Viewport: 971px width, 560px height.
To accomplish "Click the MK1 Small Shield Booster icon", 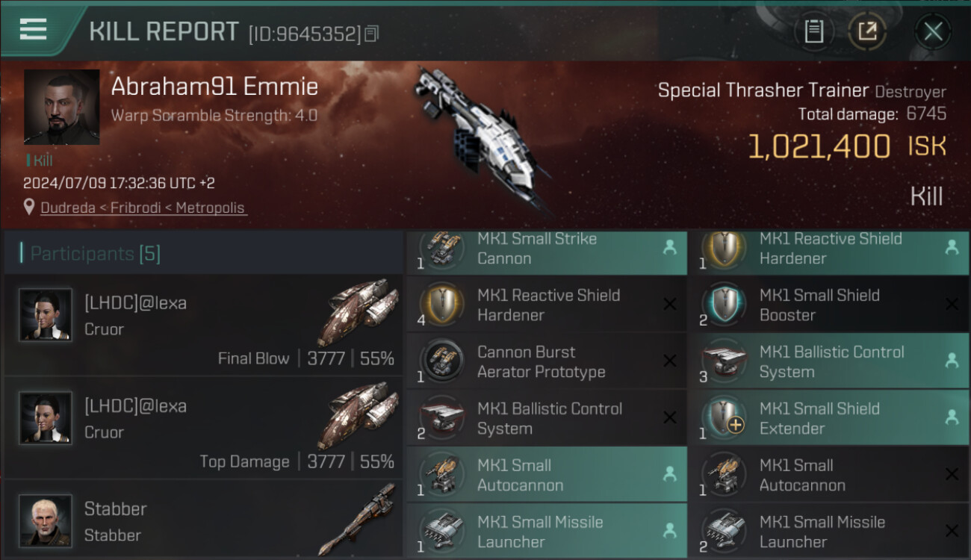I will (x=723, y=305).
